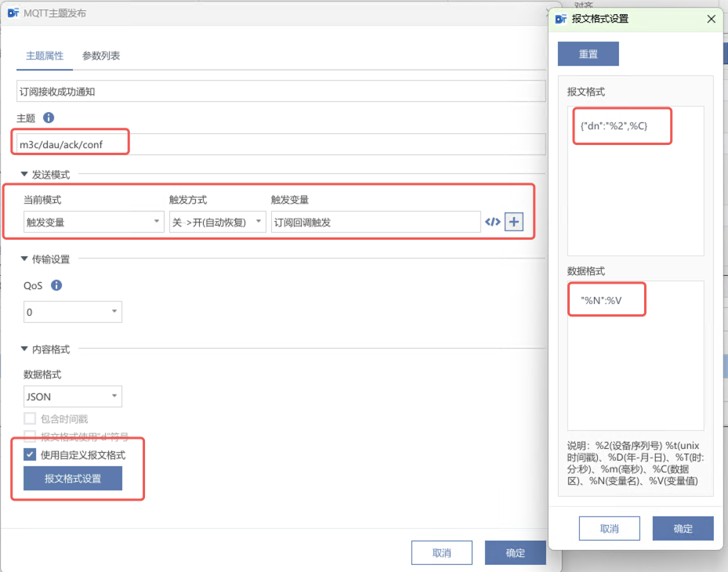Collapse the 发送模式 section
This screenshot has height=572, width=728.
pyautogui.click(x=25, y=174)
